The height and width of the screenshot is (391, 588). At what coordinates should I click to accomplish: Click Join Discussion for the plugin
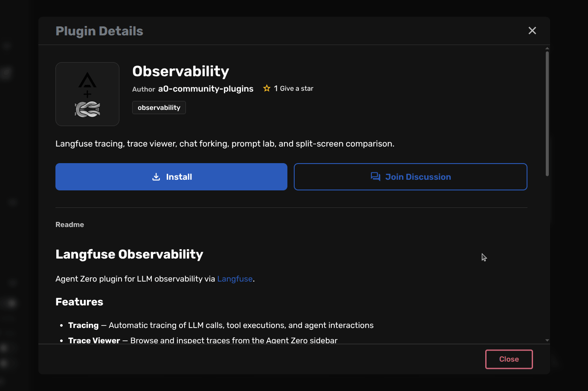point(410,176)
